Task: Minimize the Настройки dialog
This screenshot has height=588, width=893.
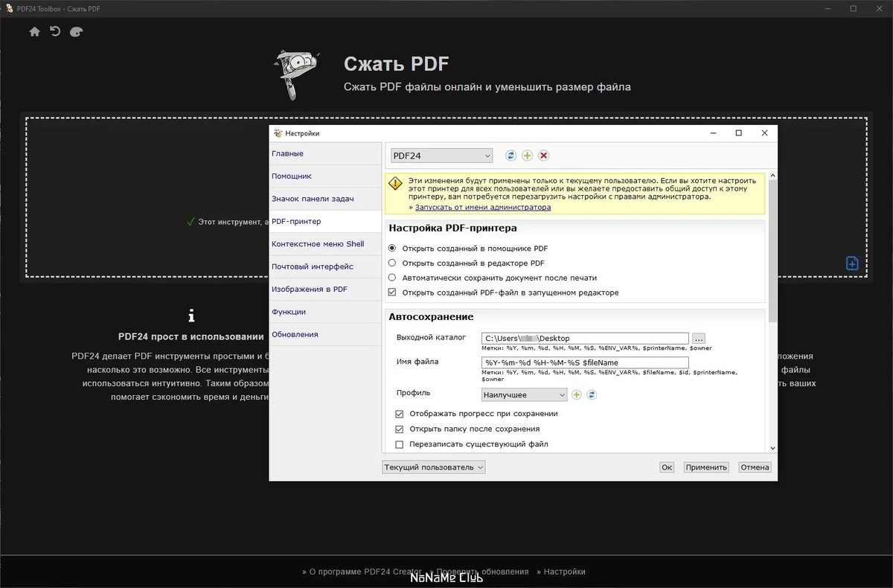Action: 712,133
